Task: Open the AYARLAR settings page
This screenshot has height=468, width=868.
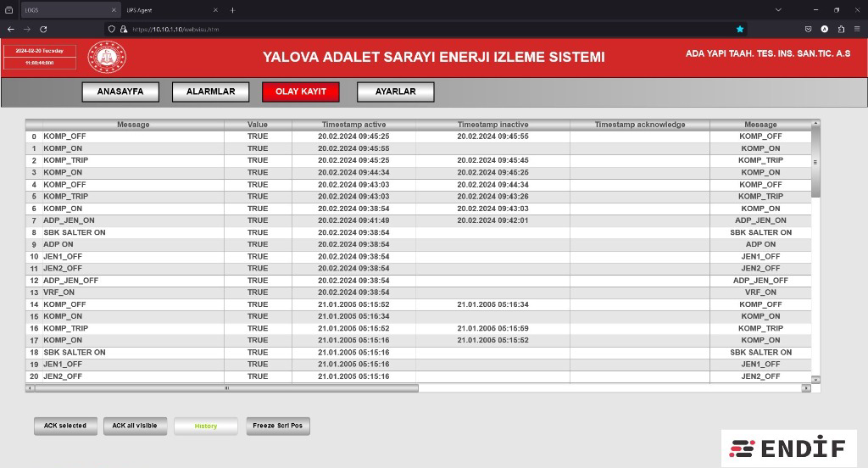Action: tap(396, 92)
